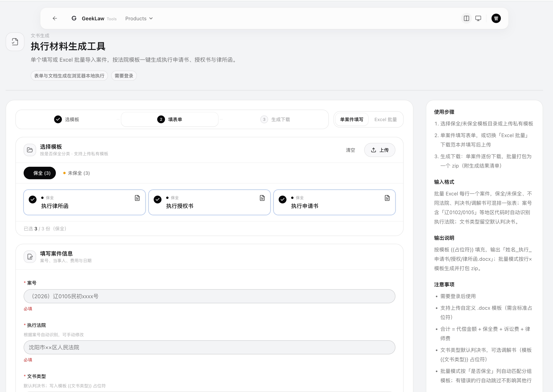This screenshot has height=392, width=553.
Task: Select step 2 填表单
Action: point(170,119)
